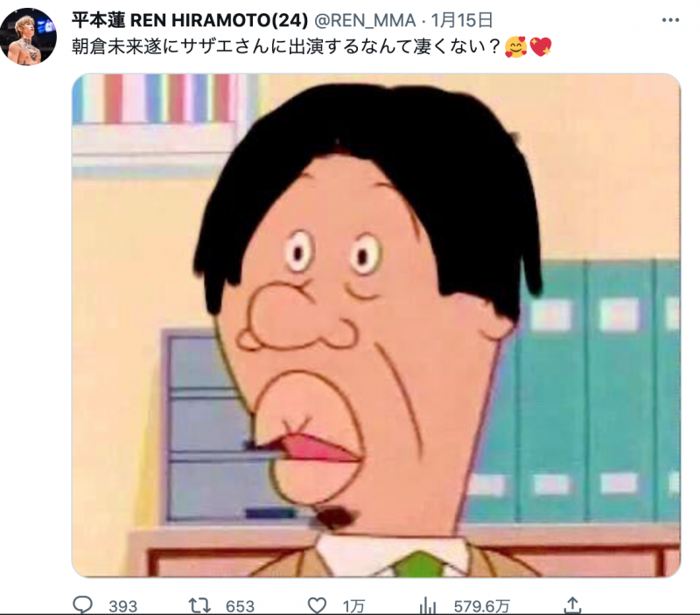The width and height of the screenshot is (700, 615).
Task: Open the tweet via 1月15日 date
Action: tap(462, 20)
